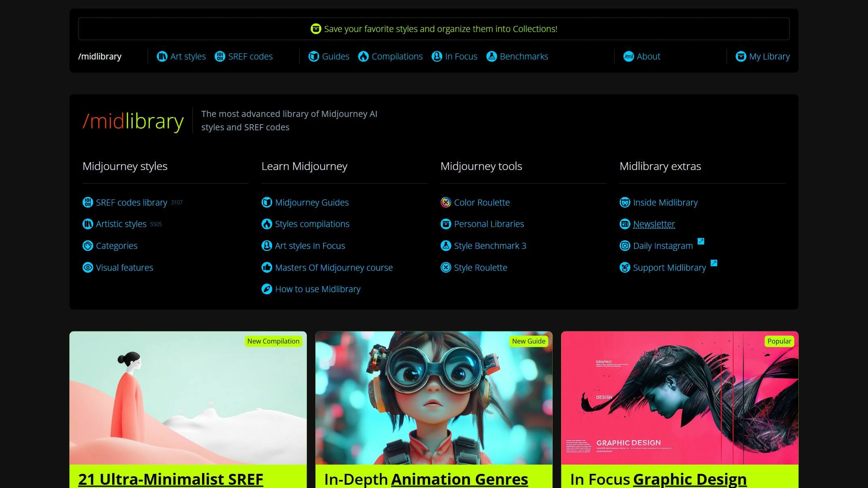This screenshot has height=488, width=868.
Task: Click the Masters Of Midjourney thumbs-up icon
Action: (x=266, y=267)
